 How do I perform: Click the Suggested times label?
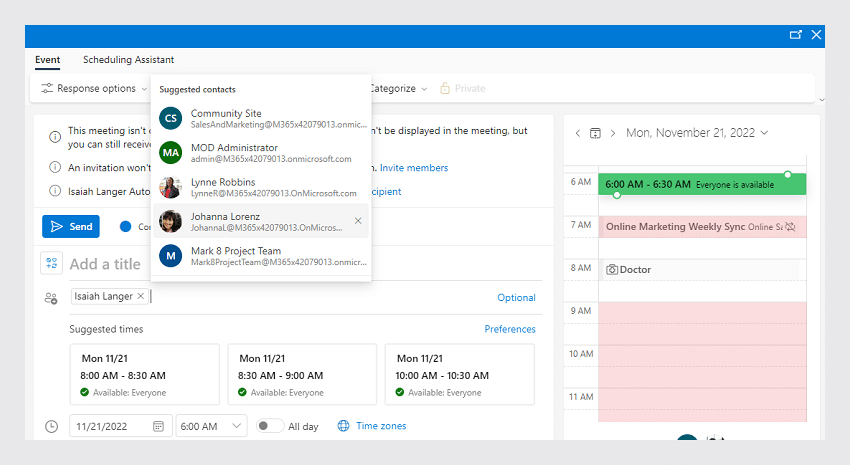(106, 329)
